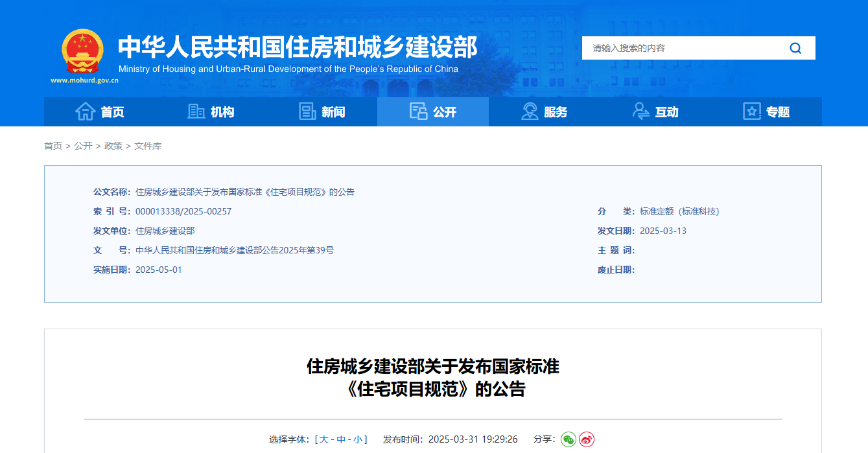Click the newspaper icon beside 新闻
Viewport: 868px width, 453px height.
[307, 111]
